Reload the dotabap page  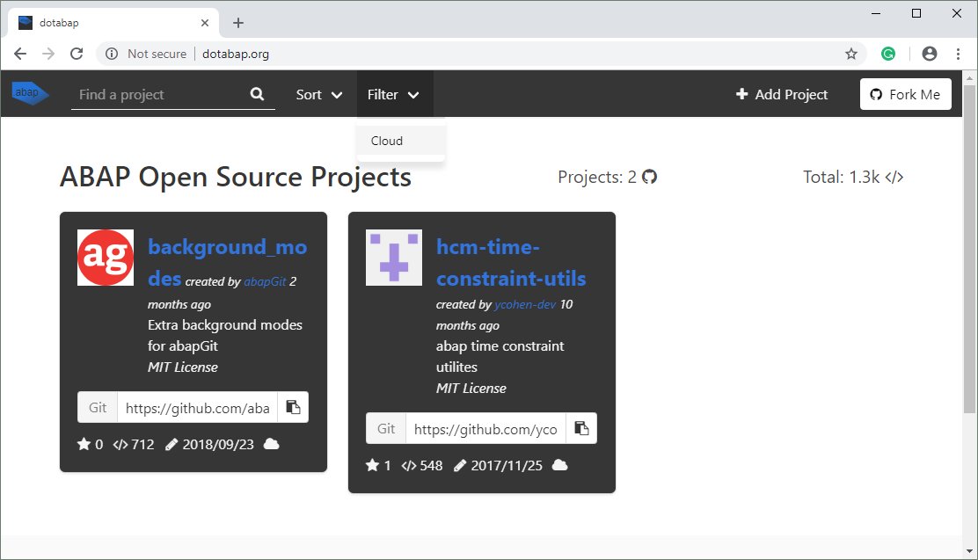point(77,54)
